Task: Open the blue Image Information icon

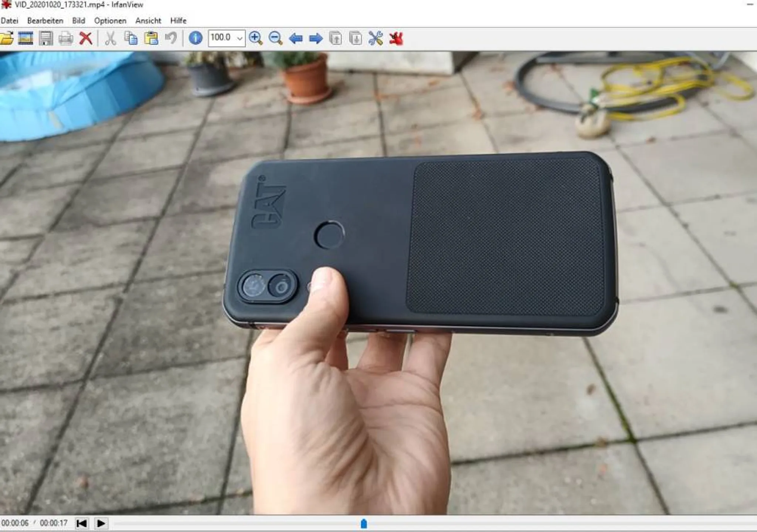Action: pyautogui.click(x=196, y=38)
